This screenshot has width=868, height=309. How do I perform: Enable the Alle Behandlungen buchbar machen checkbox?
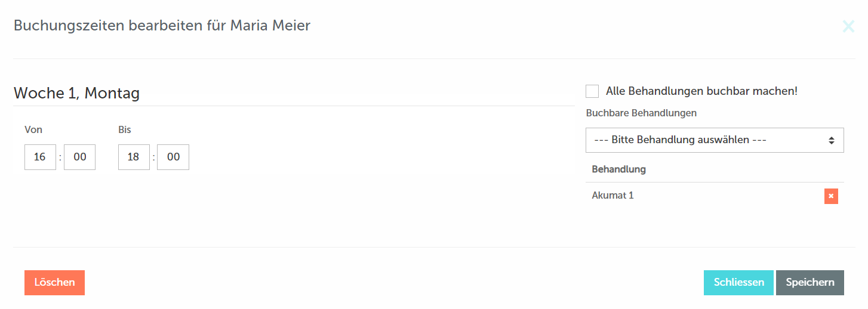coord(592,91)
